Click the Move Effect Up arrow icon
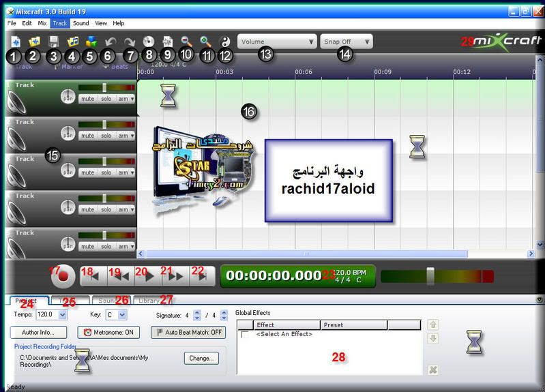The image size is (545, 392). tap(433, 325)
